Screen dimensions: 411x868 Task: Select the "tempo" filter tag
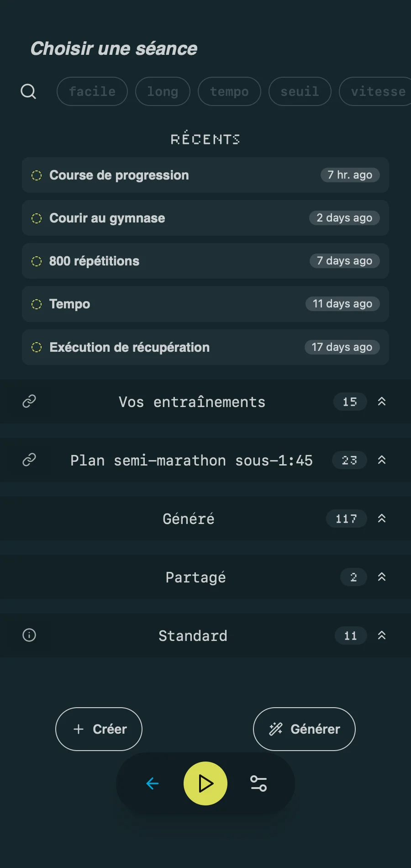229,91
